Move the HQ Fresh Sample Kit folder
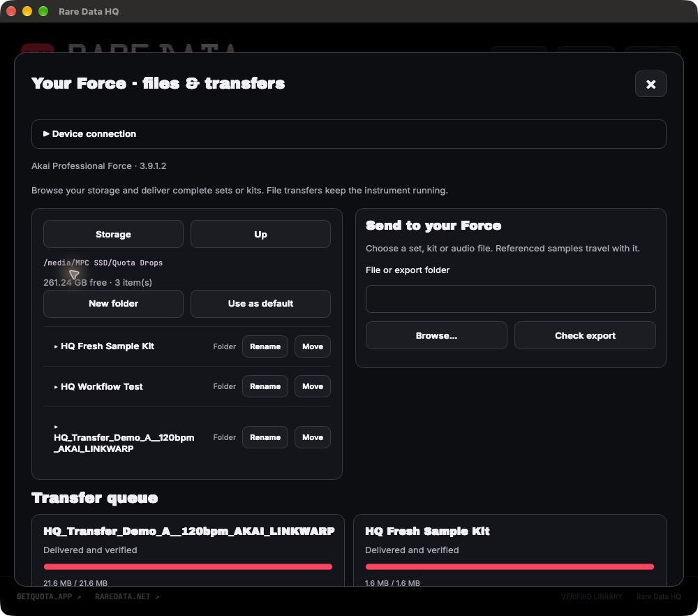 pyautogui.click(x=313, y=346)
